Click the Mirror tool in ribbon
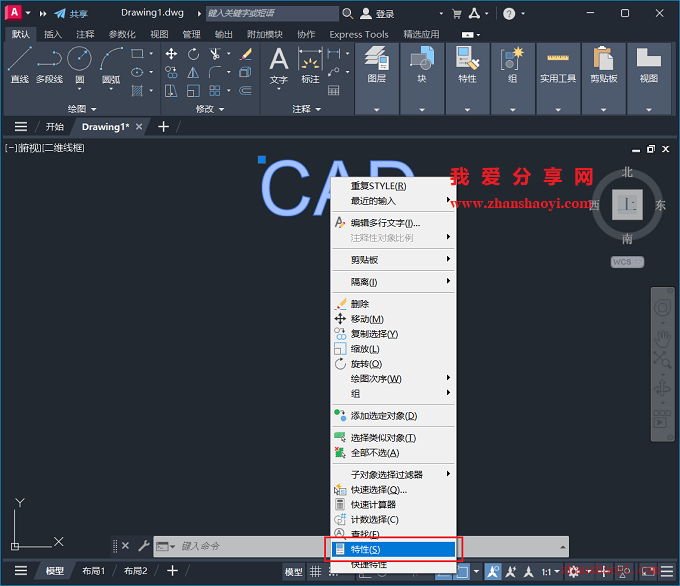Viewport: 680px width, 586px height. click(193, 72)
